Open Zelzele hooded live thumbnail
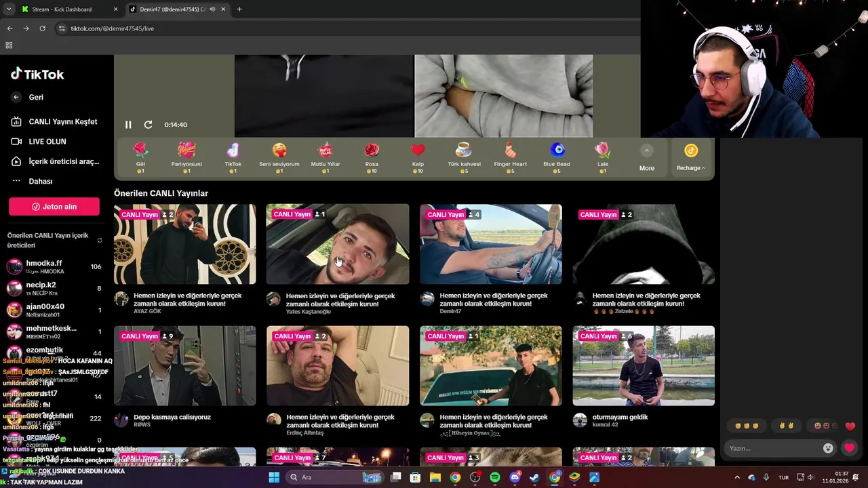868x488 pixels. [644, 244]
